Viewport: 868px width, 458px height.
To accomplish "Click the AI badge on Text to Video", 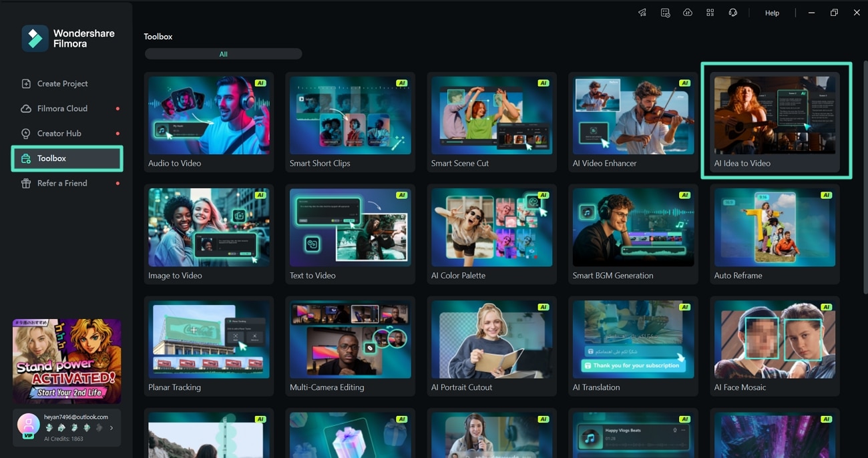I will [402, 196].
